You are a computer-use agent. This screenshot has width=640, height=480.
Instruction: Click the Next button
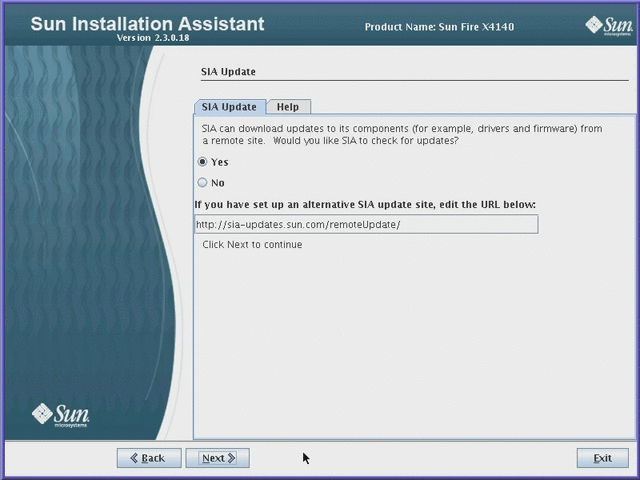pos(218,458)
